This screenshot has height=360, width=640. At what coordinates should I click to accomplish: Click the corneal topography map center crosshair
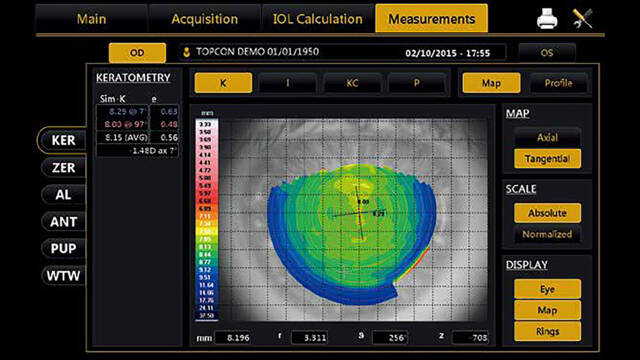(359, 213)
